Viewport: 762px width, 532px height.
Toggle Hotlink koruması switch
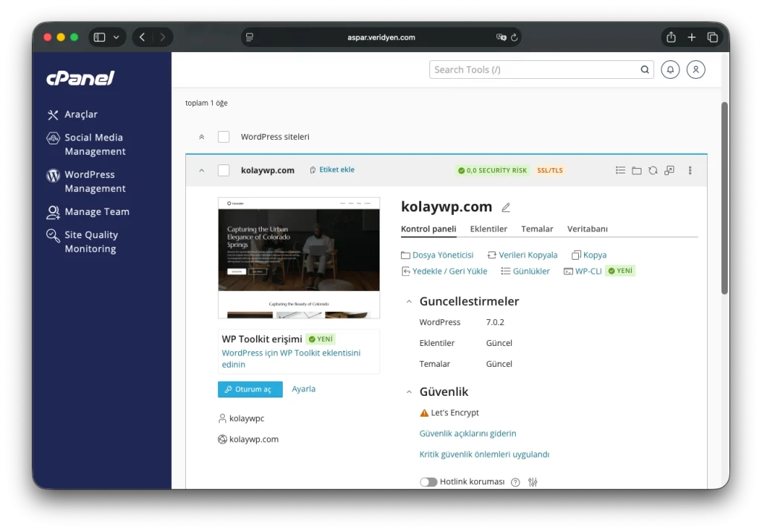tap(429, 481)
